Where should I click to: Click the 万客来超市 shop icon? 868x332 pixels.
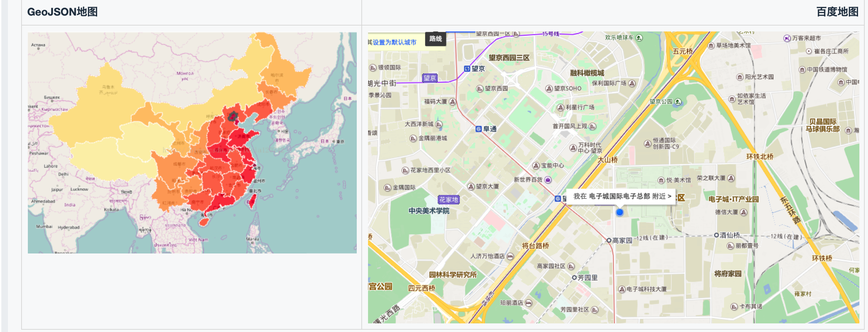(787, 38)
